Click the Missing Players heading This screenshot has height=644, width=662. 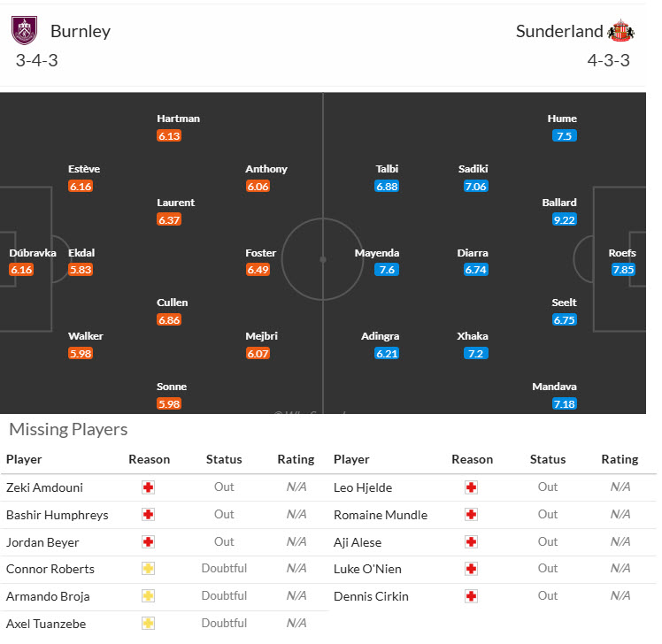(x=68, y=430)
